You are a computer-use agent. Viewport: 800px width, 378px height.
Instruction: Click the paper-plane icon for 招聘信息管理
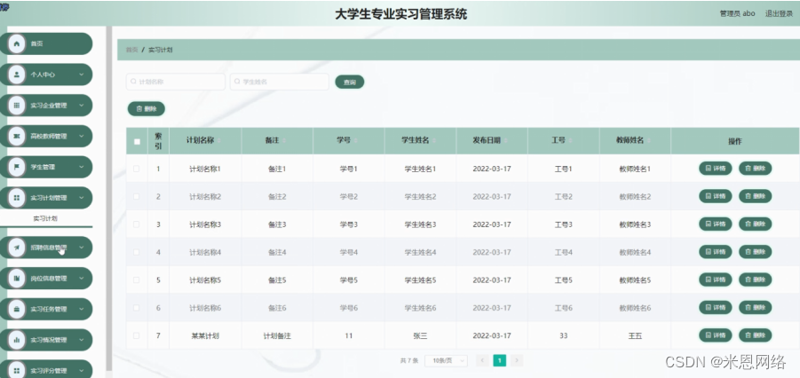pyautogui.click(x=17, y=247)
